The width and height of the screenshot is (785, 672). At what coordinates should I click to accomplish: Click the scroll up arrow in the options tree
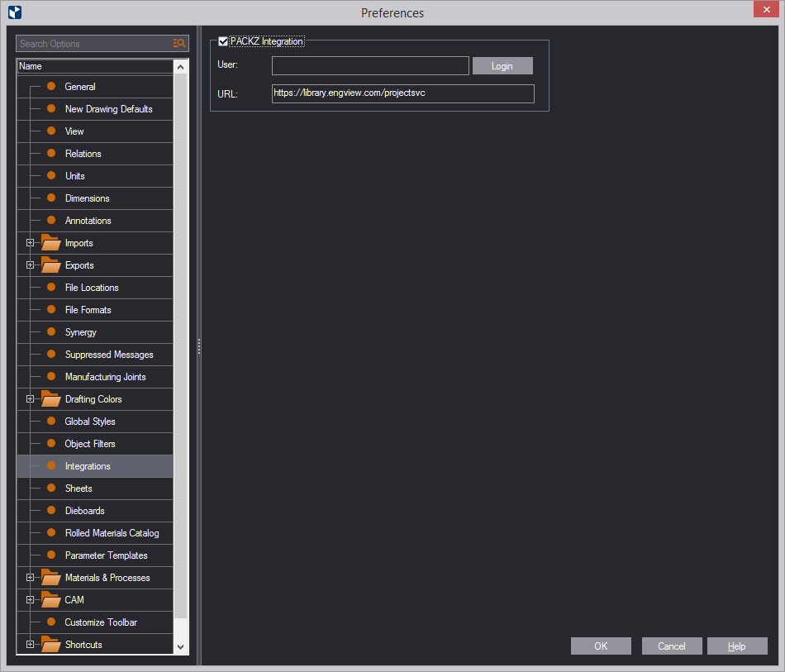pos(181,67)
